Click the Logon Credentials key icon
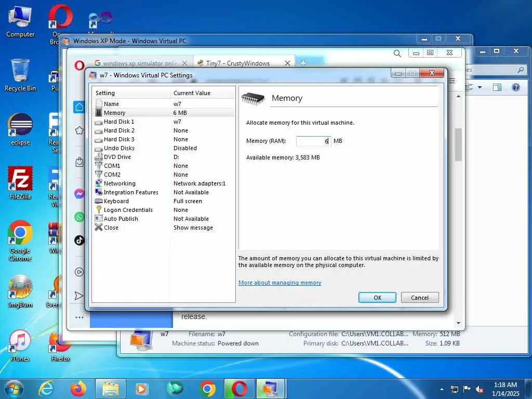Image resolution: width=532 pixels, height=399 pixels. 99,209
